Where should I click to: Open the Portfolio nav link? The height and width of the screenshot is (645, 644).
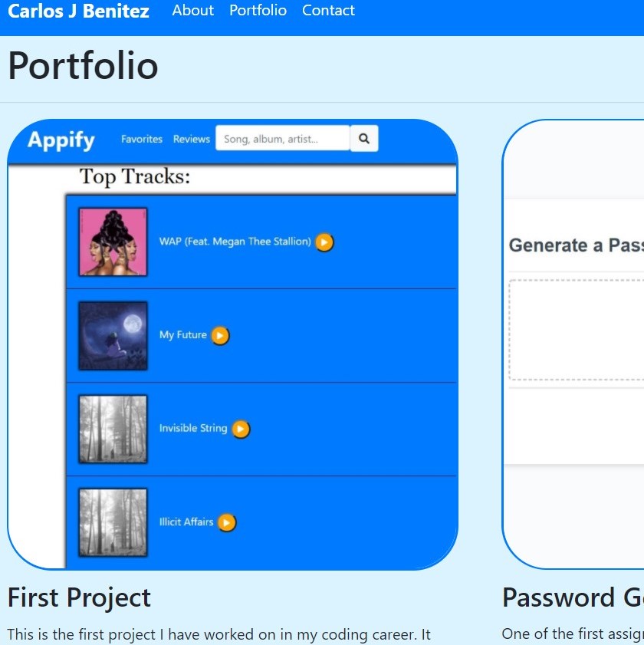[258, 10]
